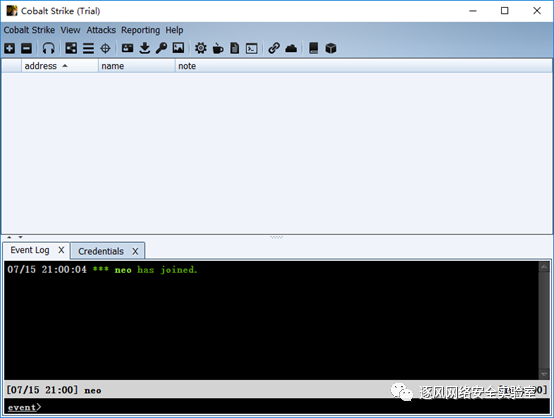Sort by the address column header
Screen dimensions: 554x418
click(x=60, y=66)
